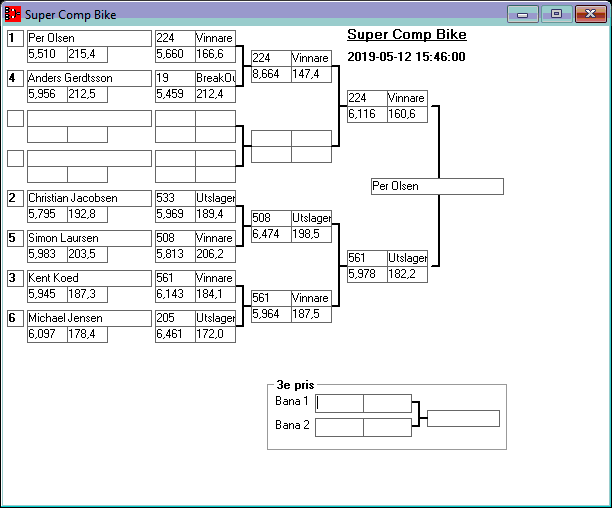Select the Christian Jacobsen name field

click(88, 199)
